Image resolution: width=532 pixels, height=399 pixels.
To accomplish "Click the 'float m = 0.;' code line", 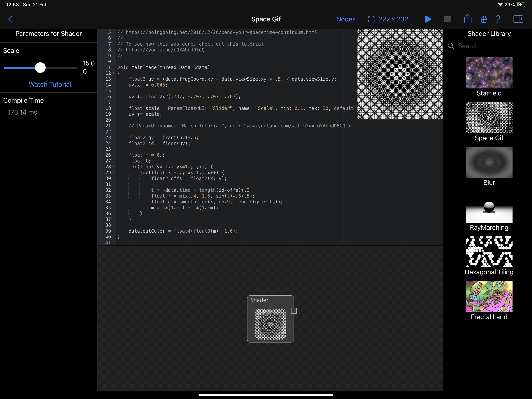I will pyautogui.click(x=147, y=155).
